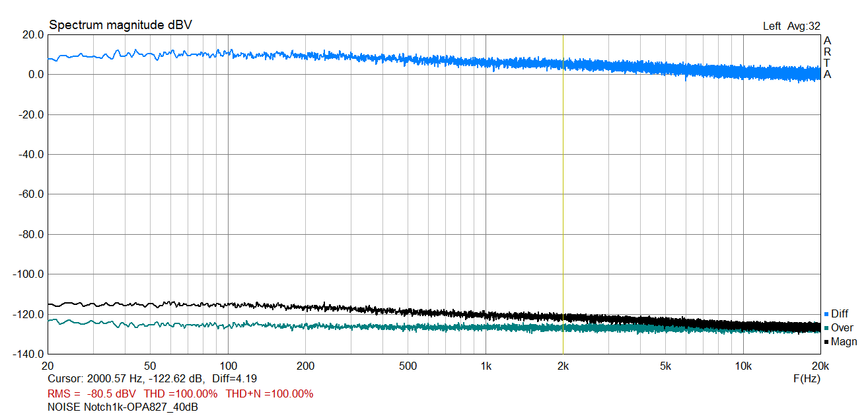Click the '5k' frequency axis label
This screenshot has height=416, width=868.
[665, 366]
